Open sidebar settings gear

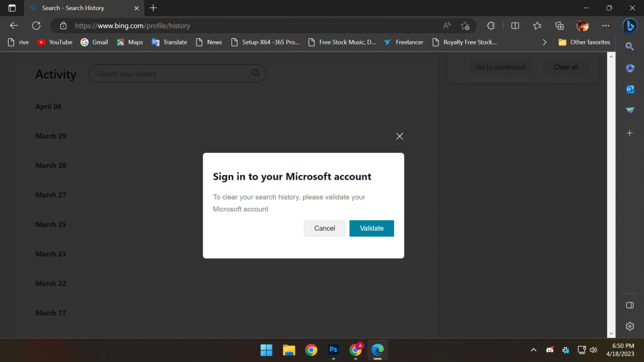click(x=630, y=326)
